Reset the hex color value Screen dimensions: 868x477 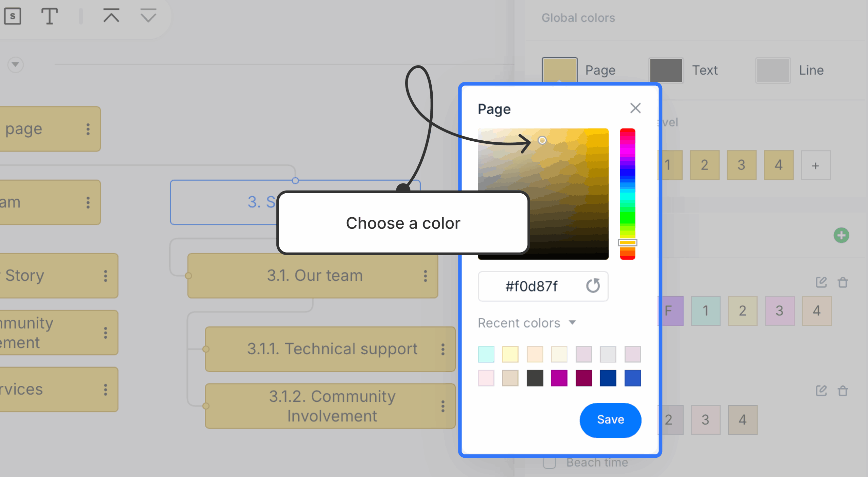[593, 286]
